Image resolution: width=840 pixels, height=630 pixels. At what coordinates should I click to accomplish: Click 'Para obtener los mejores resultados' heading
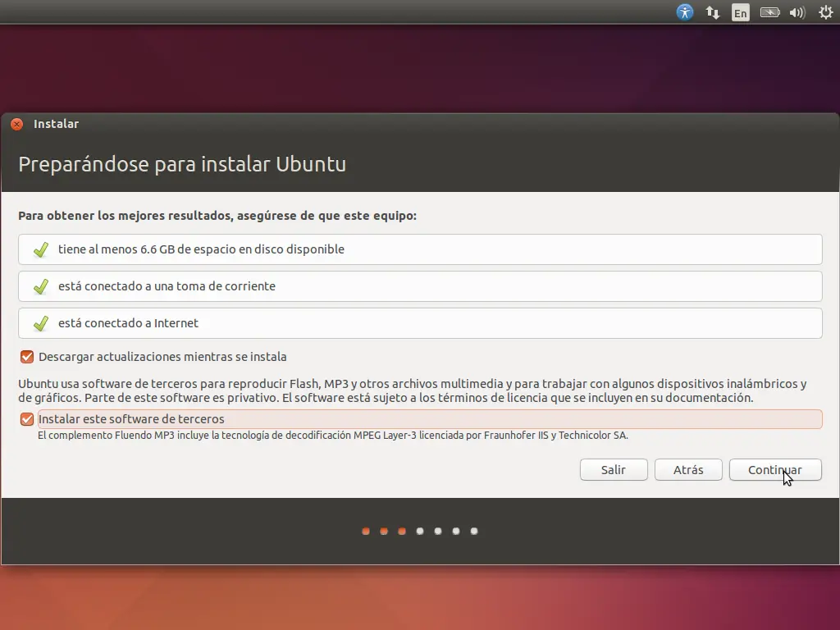pos(125,216)
